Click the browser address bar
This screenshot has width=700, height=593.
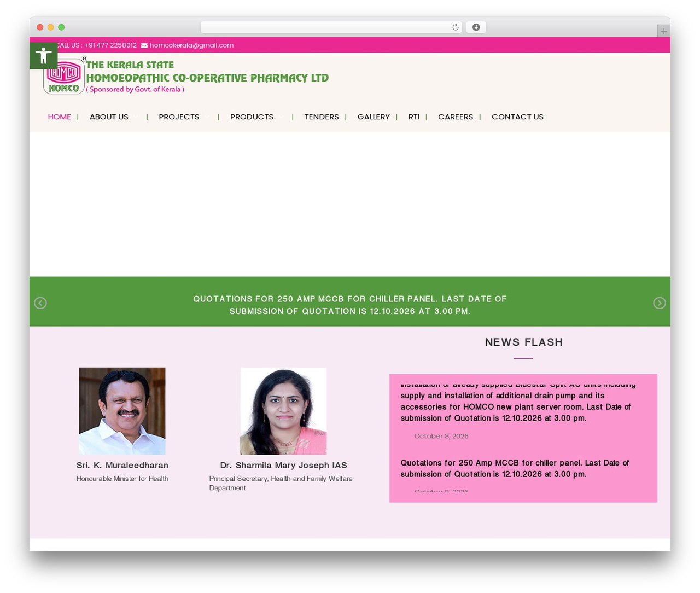click(331, 27)
